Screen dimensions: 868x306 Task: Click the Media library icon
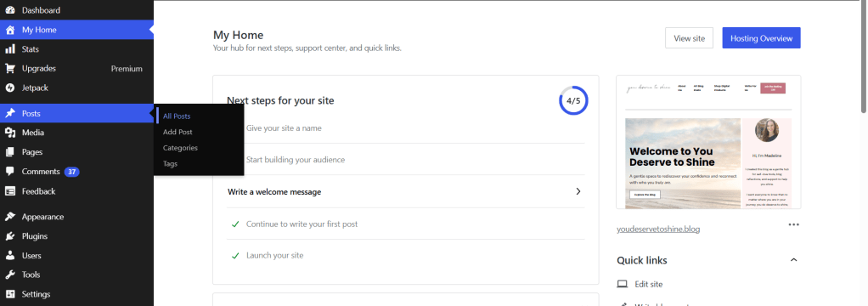click(10, 133)
